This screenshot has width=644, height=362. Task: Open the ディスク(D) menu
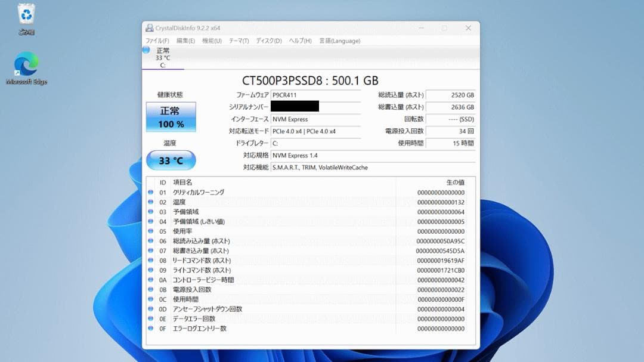coord(269,41)
